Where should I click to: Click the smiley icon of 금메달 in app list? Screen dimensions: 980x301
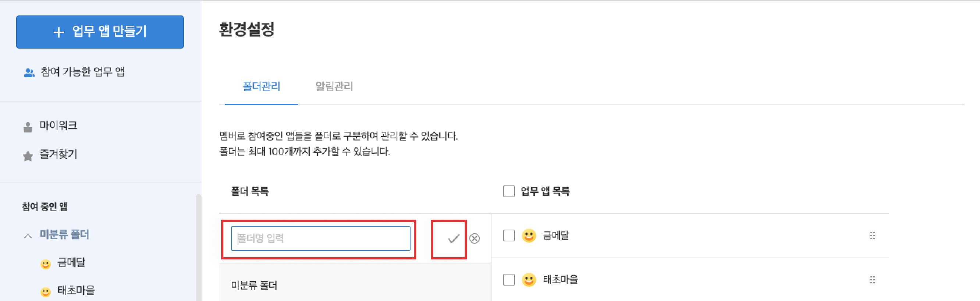[528, 236]
